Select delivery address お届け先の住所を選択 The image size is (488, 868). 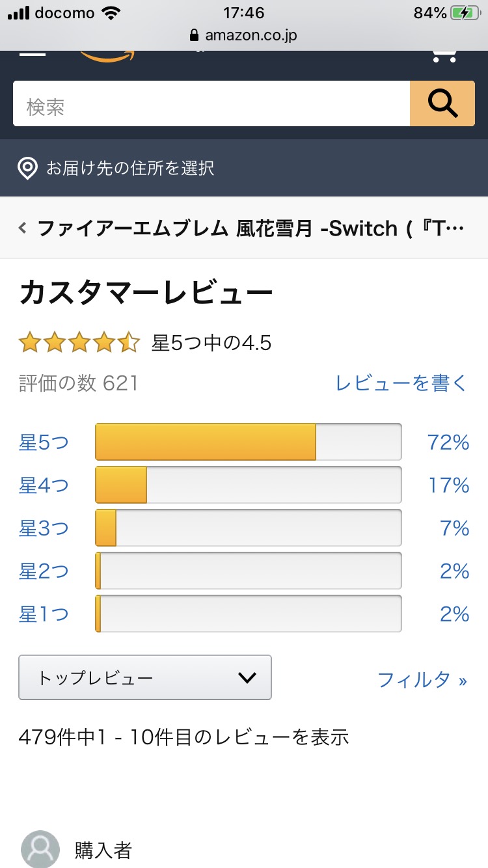click(130, 169)
